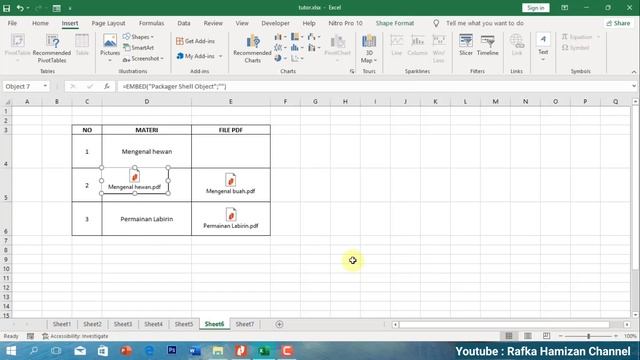Switch to Normal view

click(509, 336)
